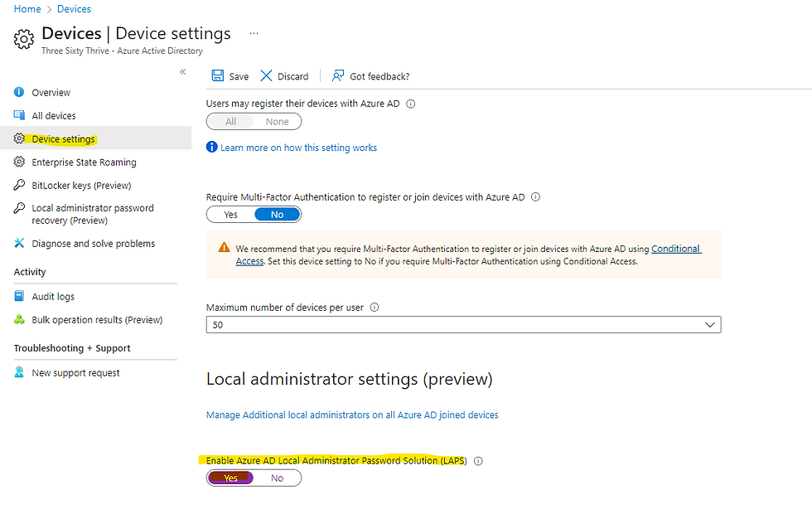Screen dimensions: 812x514
Task: Click info icon beside Users may register devices
Action: tap(411, 104)
